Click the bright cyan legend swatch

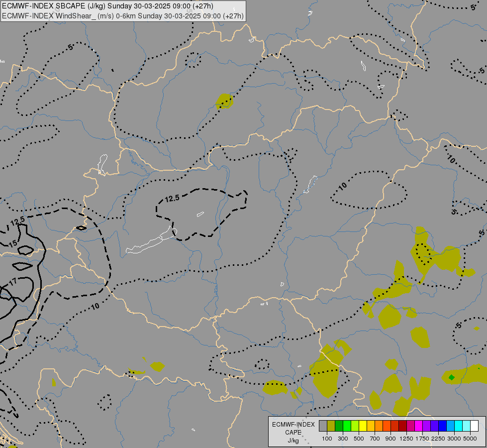459,426
